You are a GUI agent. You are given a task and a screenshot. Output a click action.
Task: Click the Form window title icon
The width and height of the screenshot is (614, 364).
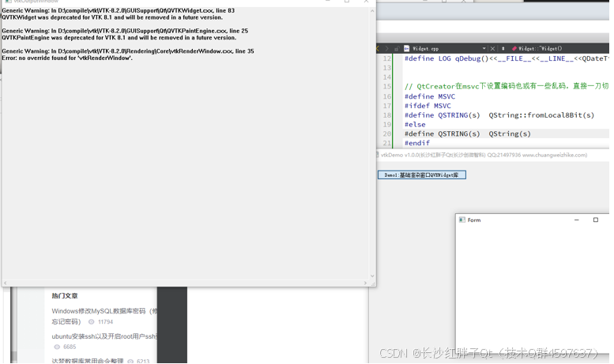click(x=462, y=220)
